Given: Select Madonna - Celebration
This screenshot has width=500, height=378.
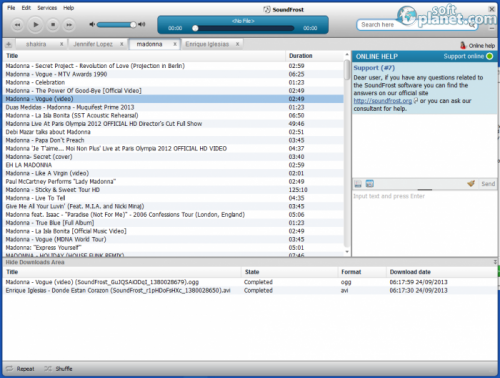Looking at the screenshot, I should coord(173,82).
